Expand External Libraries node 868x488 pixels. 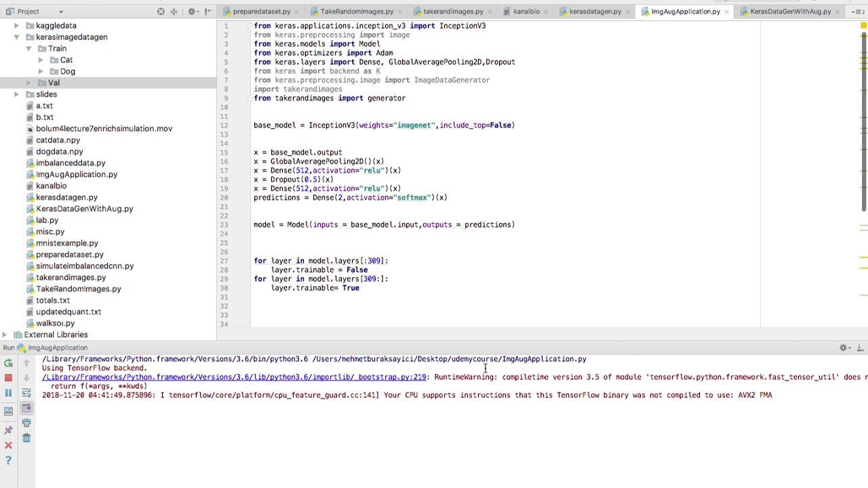(x=5, y=335)
